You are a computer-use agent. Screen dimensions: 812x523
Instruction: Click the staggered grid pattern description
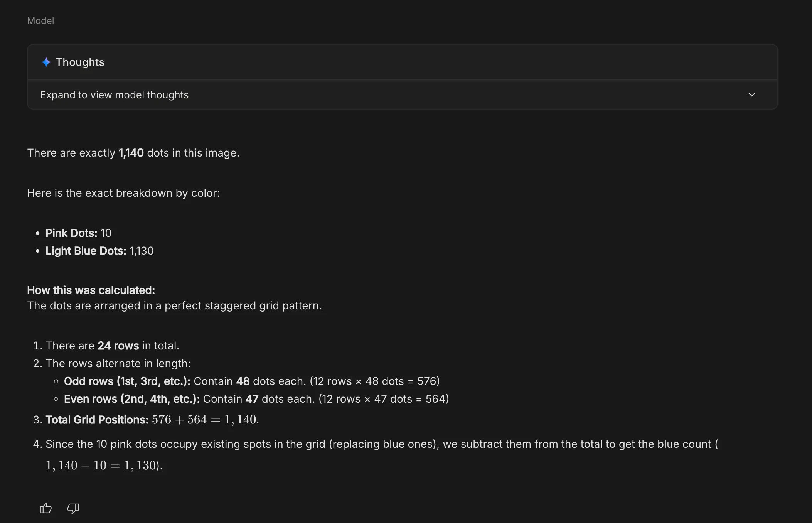[174, 305]
